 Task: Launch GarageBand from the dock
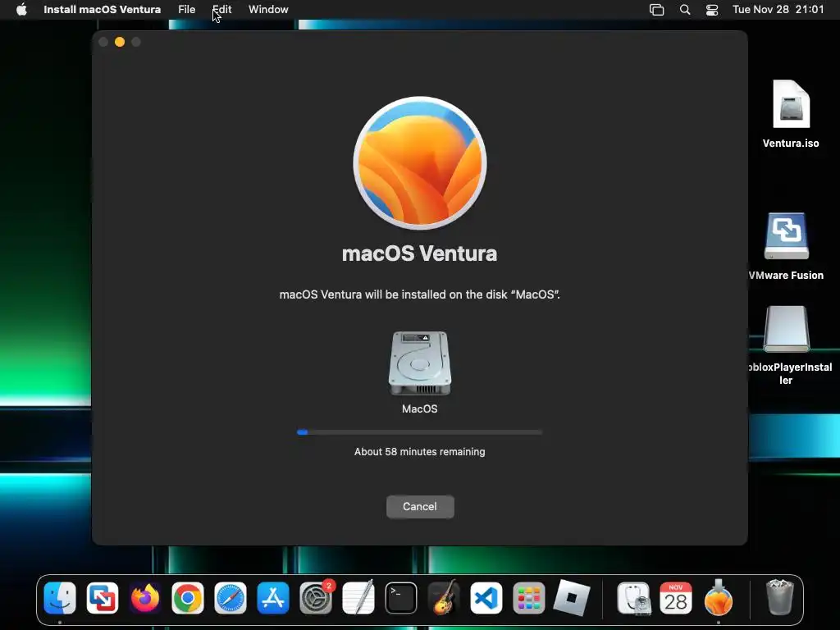tap(444, 598)
